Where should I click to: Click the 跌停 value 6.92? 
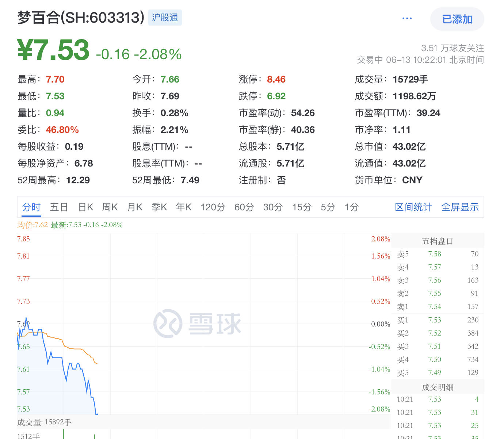tap(276, 96)
